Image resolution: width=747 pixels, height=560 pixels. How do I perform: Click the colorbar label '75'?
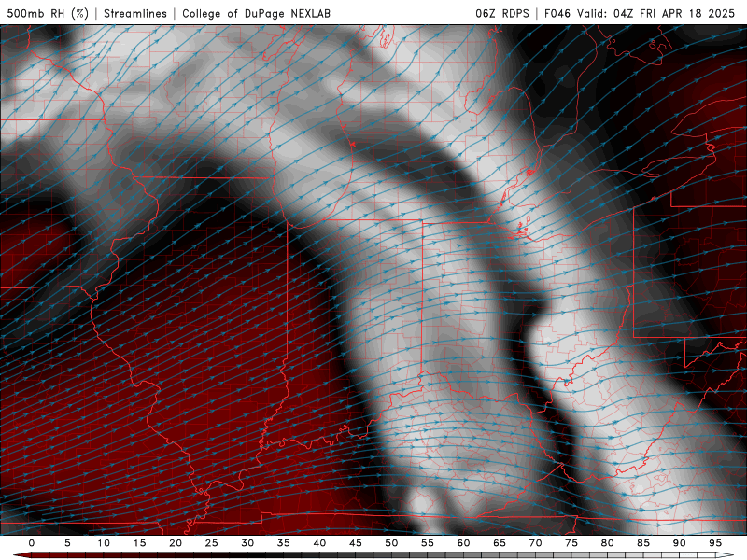pyautogui.click(x=571, y=543)
